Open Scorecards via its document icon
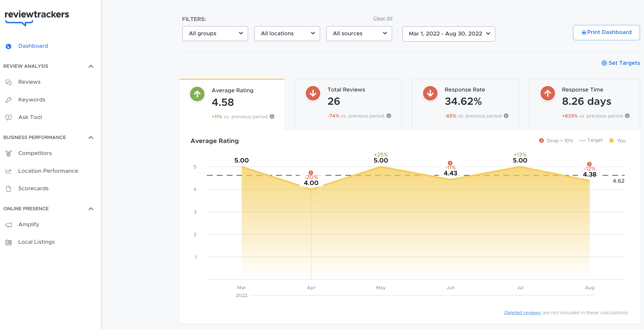Image resolution: width=644 pixels, height=329 pixels. click(8, 188)
